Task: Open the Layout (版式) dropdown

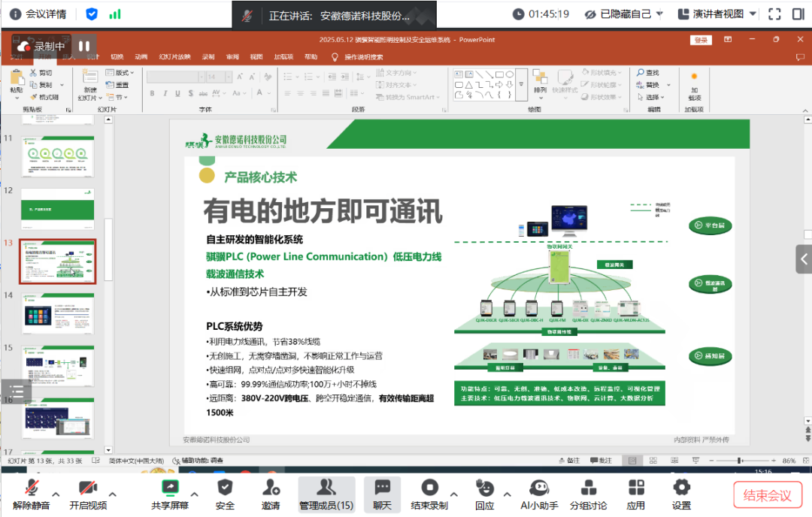Action: tap(120, 73)
